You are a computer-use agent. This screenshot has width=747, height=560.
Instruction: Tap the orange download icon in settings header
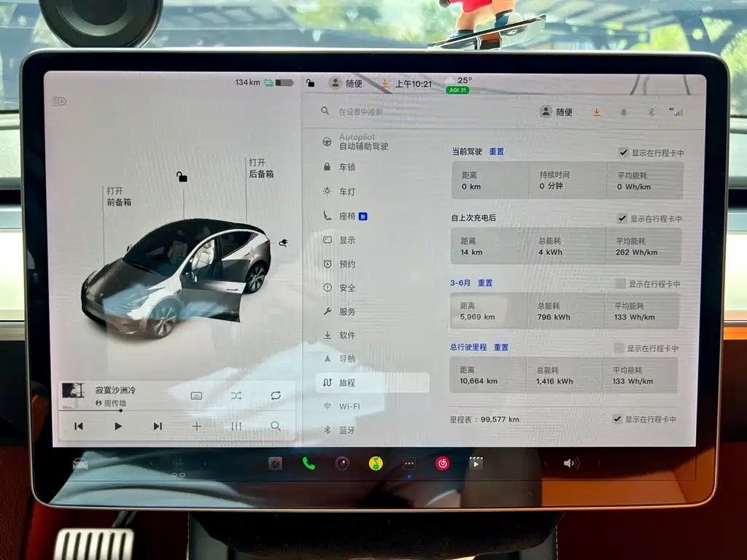[x=596, y=112]
